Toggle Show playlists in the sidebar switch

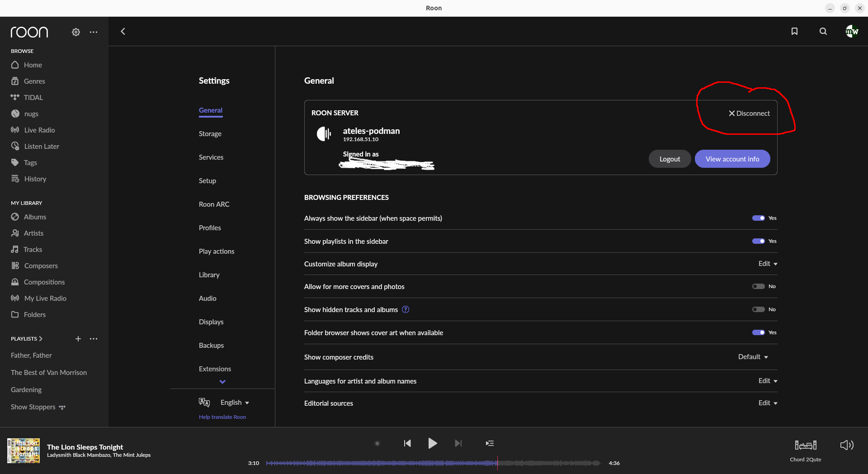coord(759,241)
